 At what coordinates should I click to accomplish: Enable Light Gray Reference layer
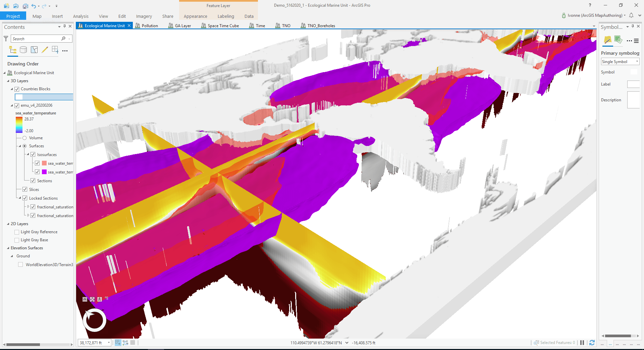click(x=17, y=232)
